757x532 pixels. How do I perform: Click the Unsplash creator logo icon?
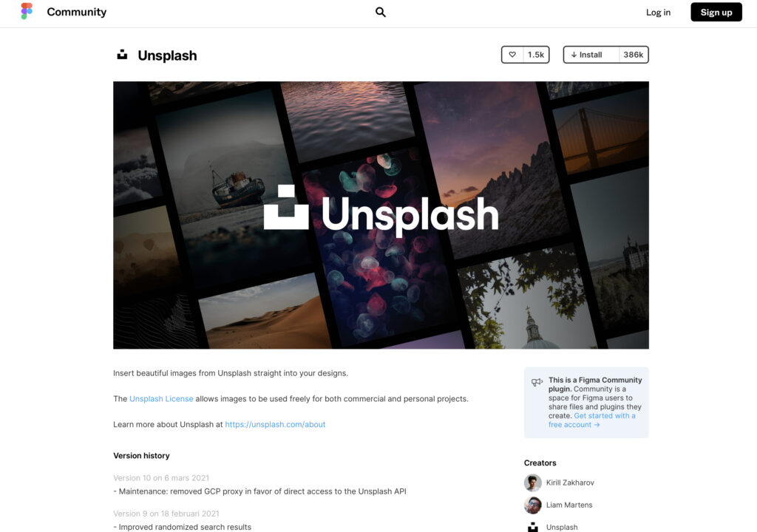click(532, 527)
